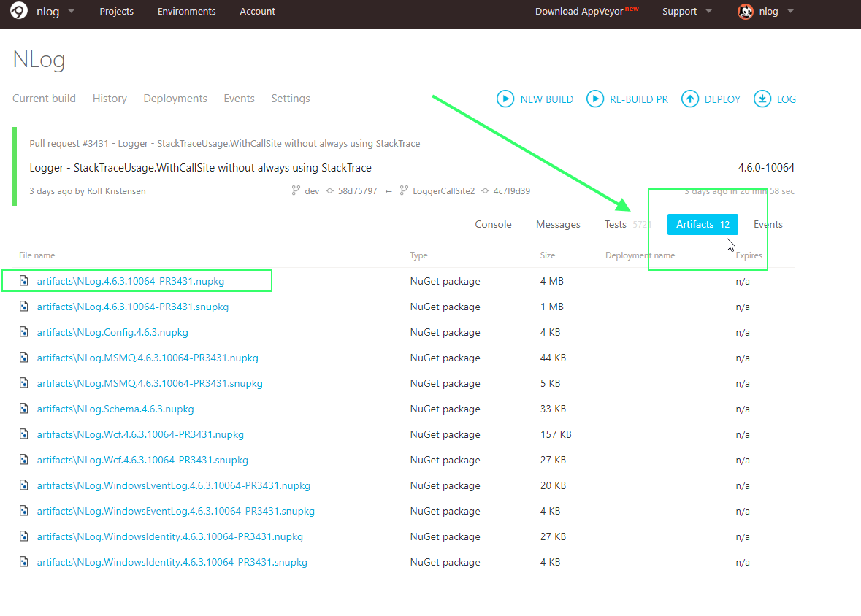Click file icon for NLog.WindowsEventLog snupkg
This screenshot has height=616, width=861.
[23, 511]
